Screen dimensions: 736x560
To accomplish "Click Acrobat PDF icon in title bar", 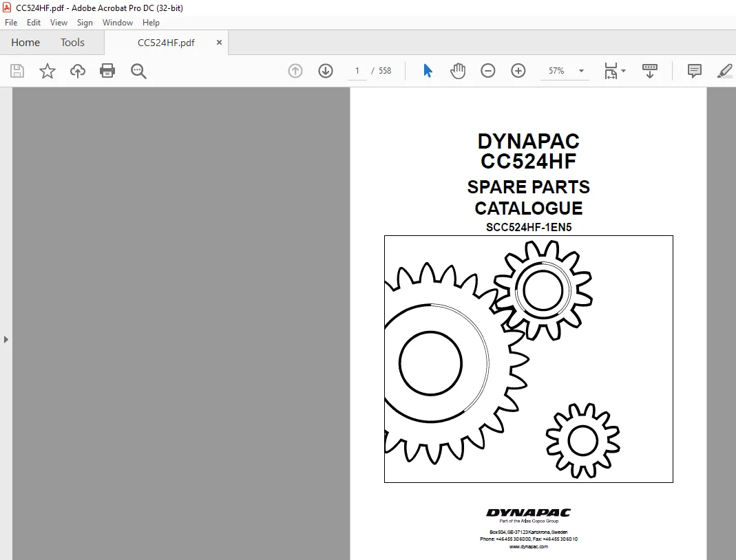I will pyautogui.click(x=7, y=8).
